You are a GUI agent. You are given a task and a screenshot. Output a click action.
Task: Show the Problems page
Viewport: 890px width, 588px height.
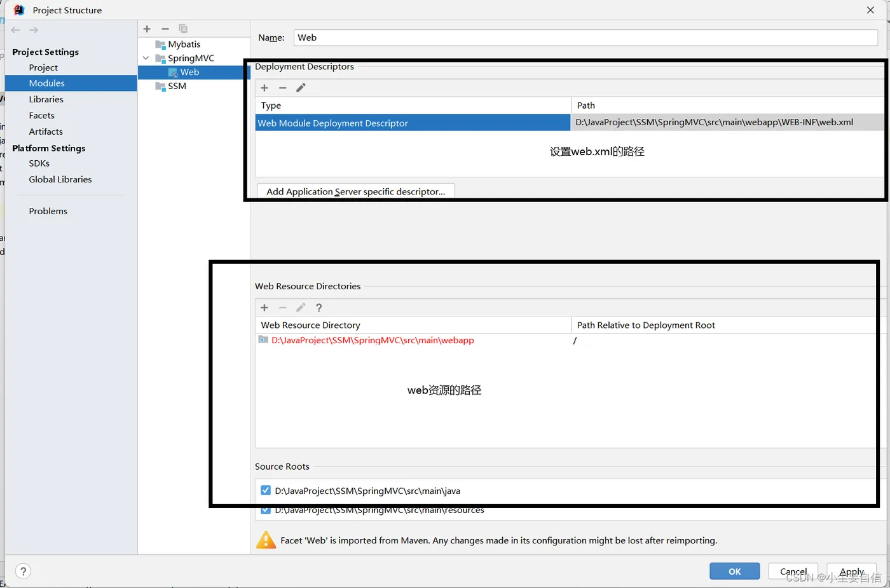tap(48, 211)
